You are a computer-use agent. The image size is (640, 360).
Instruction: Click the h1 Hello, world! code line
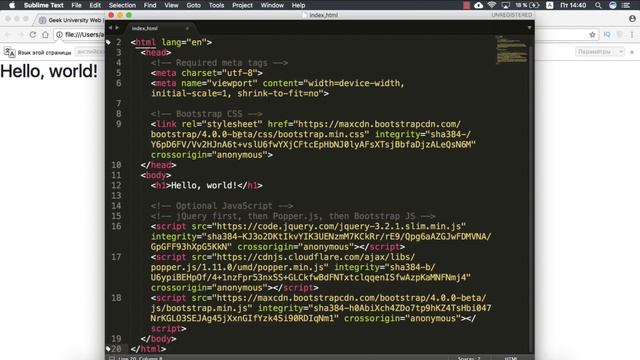(207, 185)
